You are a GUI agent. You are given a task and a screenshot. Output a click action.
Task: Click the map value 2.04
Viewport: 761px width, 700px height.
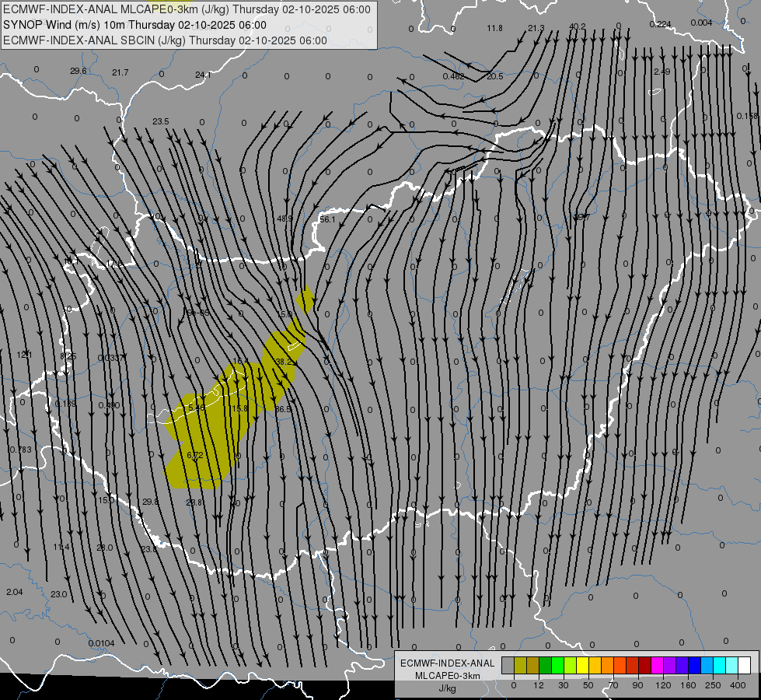click(x=15, y=592)
